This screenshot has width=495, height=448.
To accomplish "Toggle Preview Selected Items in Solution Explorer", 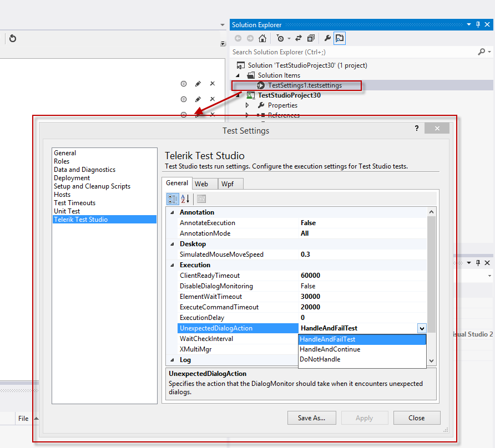I will pos(340,38).
